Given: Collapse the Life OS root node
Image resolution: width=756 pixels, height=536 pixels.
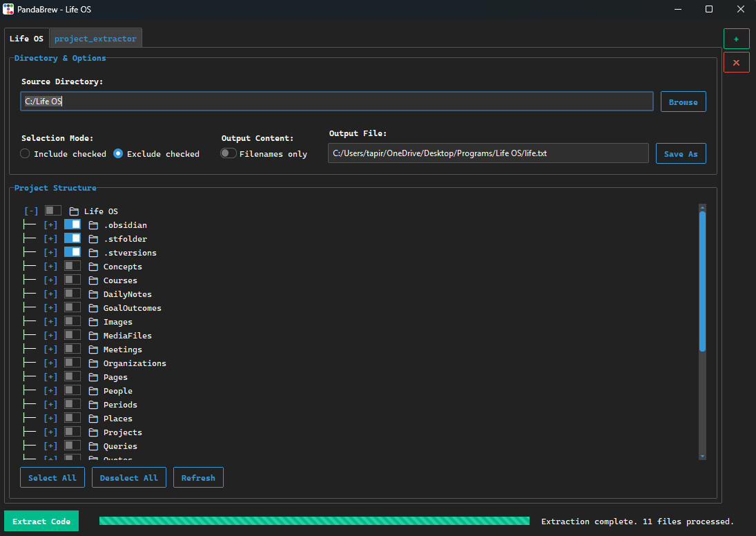Looking at the screenshot, I should [31, 211].
